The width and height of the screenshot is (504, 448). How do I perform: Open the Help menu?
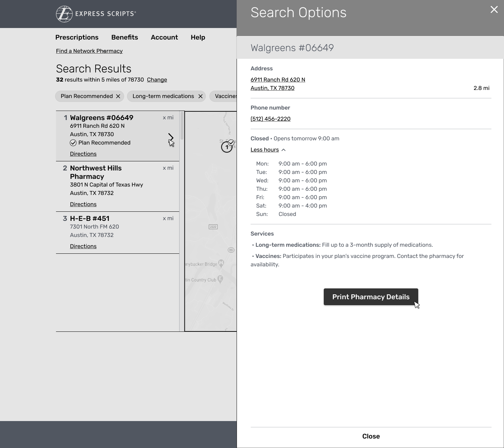[198, 37]
